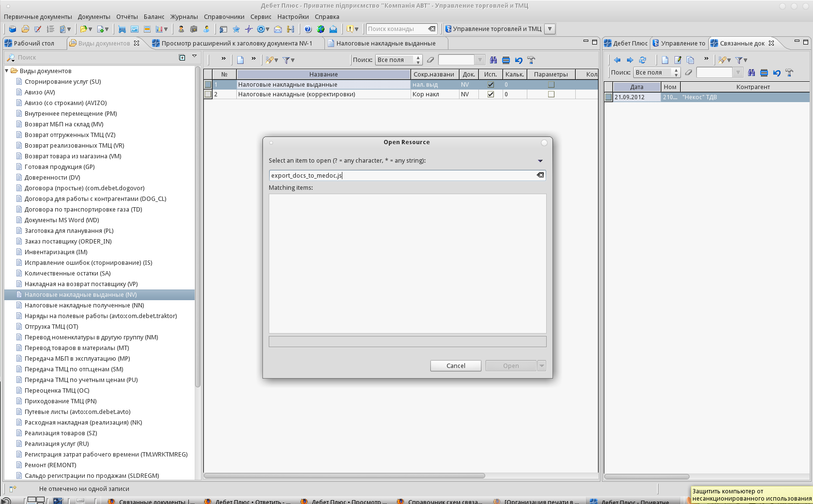Open the Отчёты menu
The width and height of the screenshot is (813, 504).
[127, 16]
